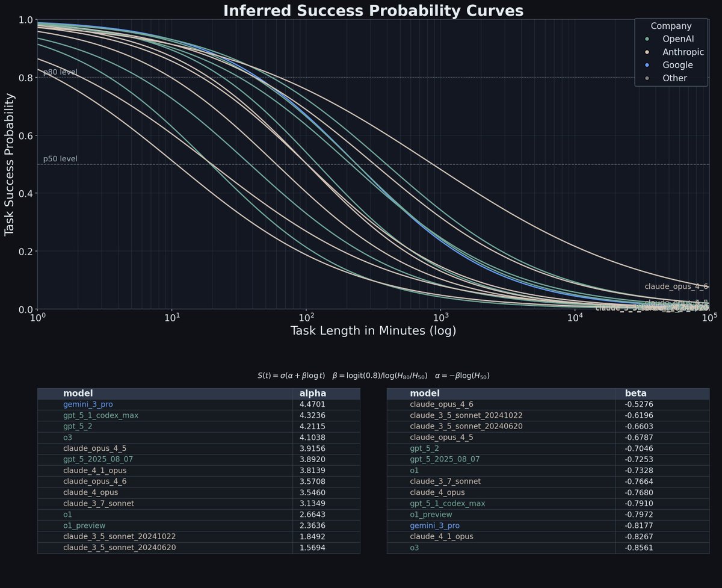
Task: Click the green OpenAI legend marker dot
Action: coord(647,39)
